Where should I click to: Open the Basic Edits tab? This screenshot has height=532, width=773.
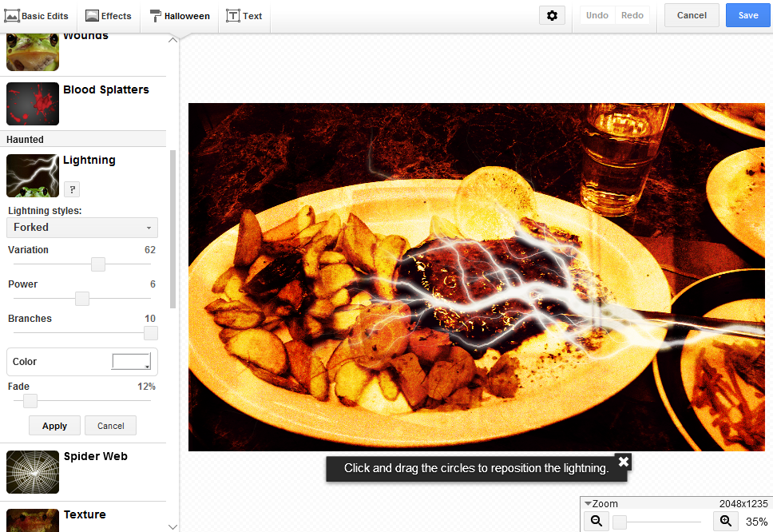coord(36,16)
